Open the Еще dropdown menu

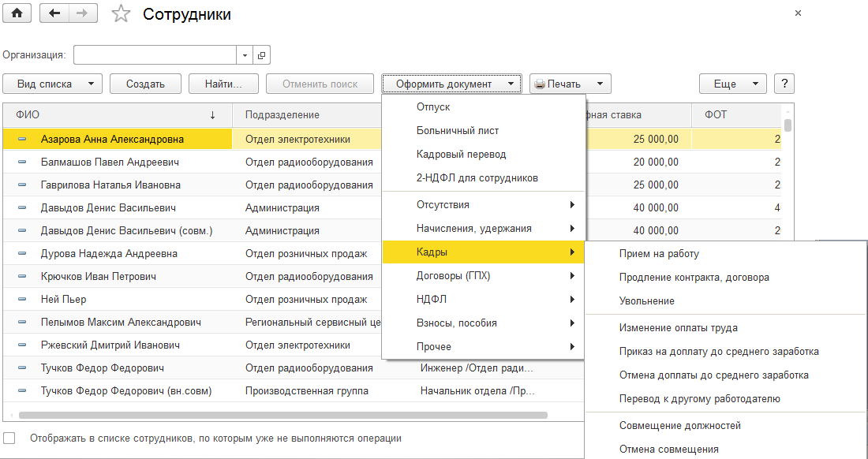(x=732, y=84)
